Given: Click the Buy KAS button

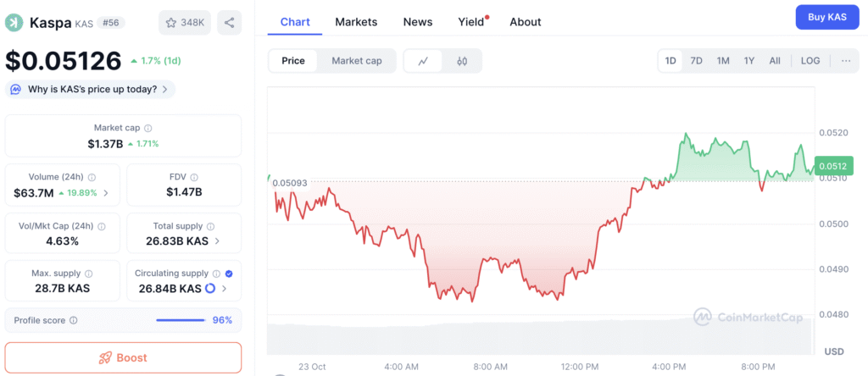Looking at the screenshot, I should [x=826, y=17].
